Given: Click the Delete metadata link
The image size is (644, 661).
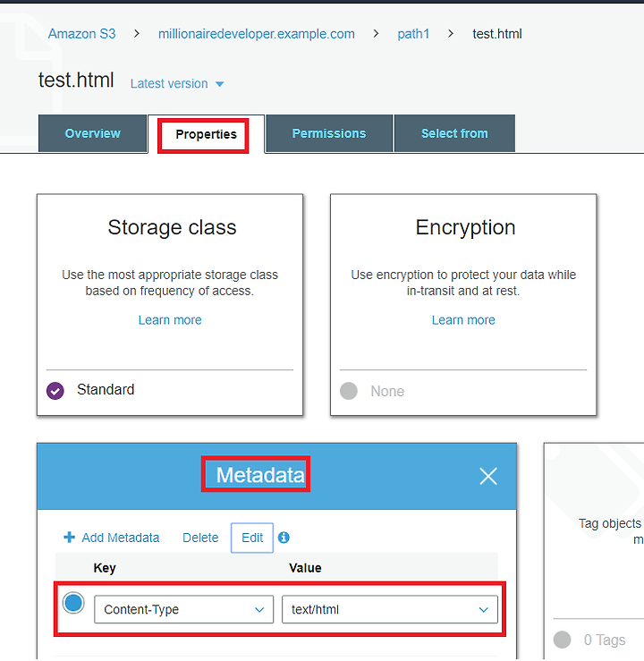Looking at the screenshot, I should click(x=200, y=538).
